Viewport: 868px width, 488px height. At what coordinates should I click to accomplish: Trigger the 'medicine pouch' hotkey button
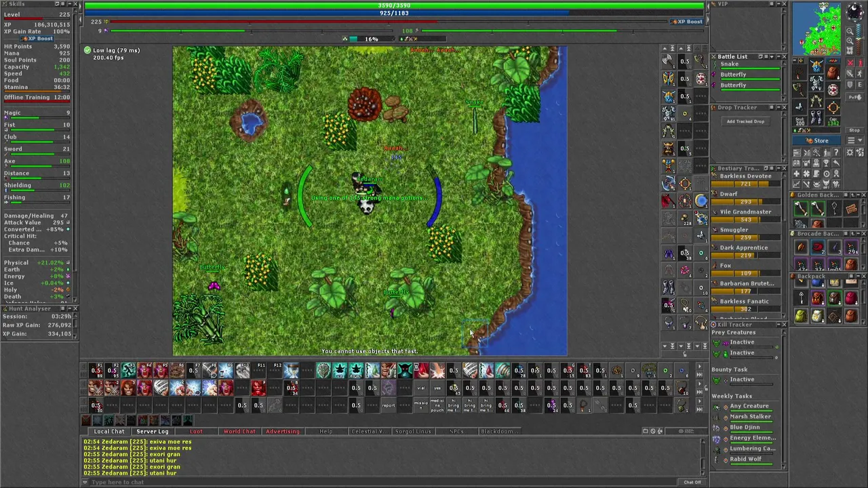[437, 405]
